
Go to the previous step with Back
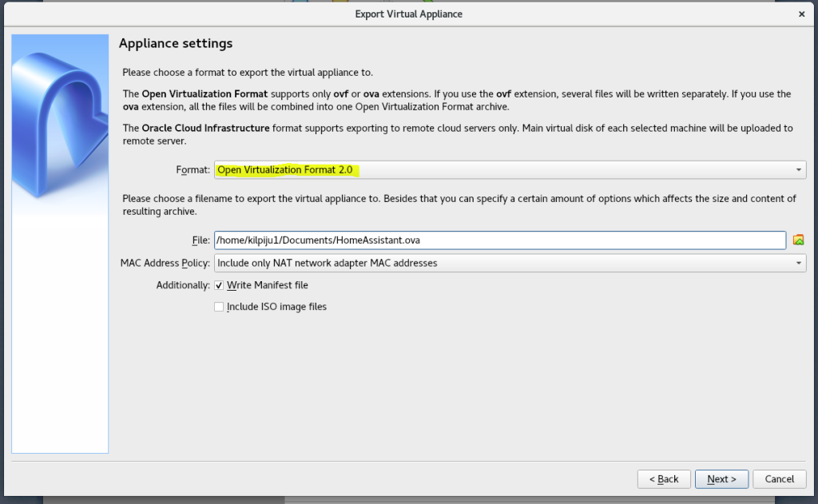click(x=664, y=479)
